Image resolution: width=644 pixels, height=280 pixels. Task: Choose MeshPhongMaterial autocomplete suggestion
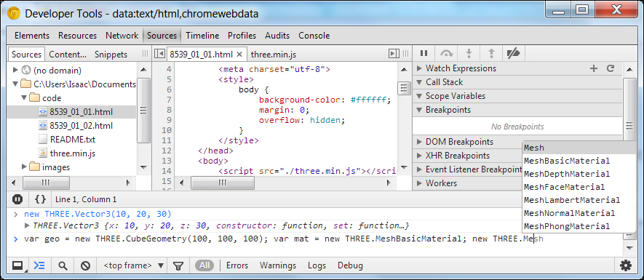pyautogui.click(x=579, y=226)
